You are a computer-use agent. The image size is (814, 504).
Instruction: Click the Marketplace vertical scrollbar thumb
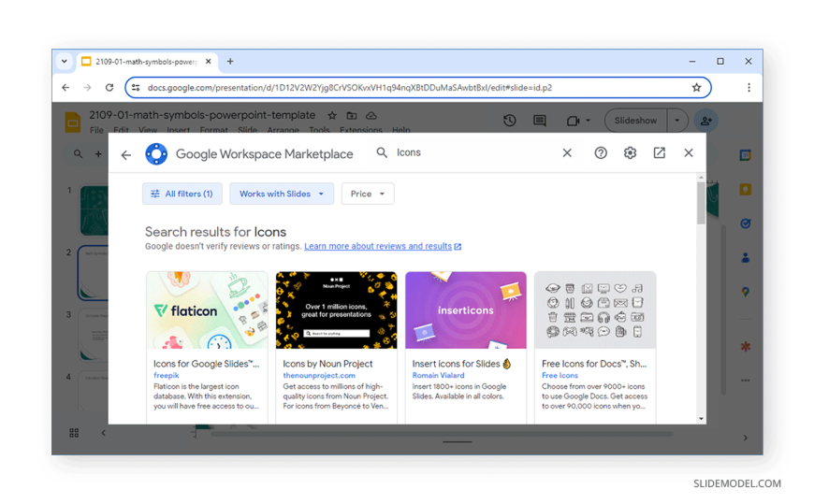tap(701, 203)
